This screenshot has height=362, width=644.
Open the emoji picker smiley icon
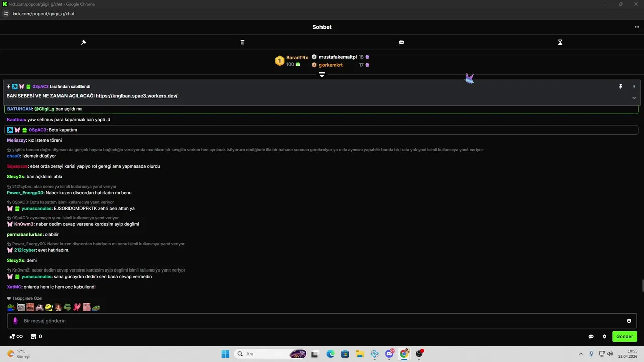[629, 321]
